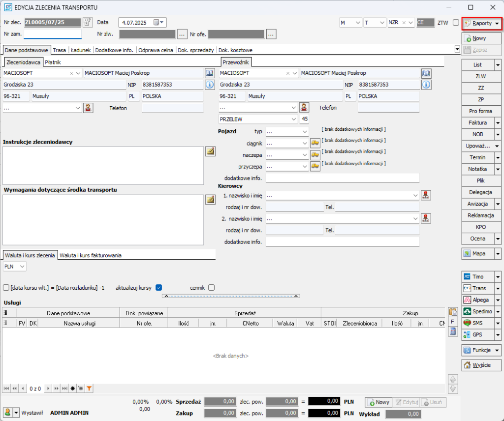This screenshot has width=504, height=421.
Task: Click the calculator icon right of Usługi grid
Action: pos(452,331)
